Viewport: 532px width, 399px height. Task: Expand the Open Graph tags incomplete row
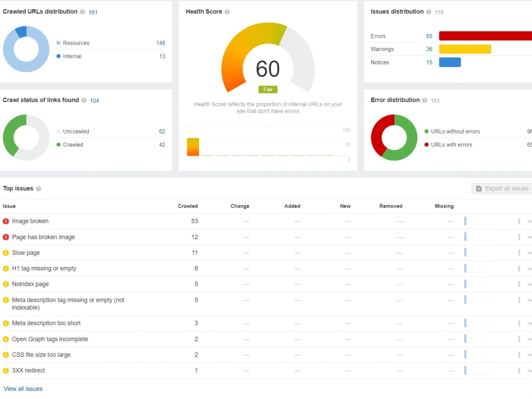pos(529,339)
